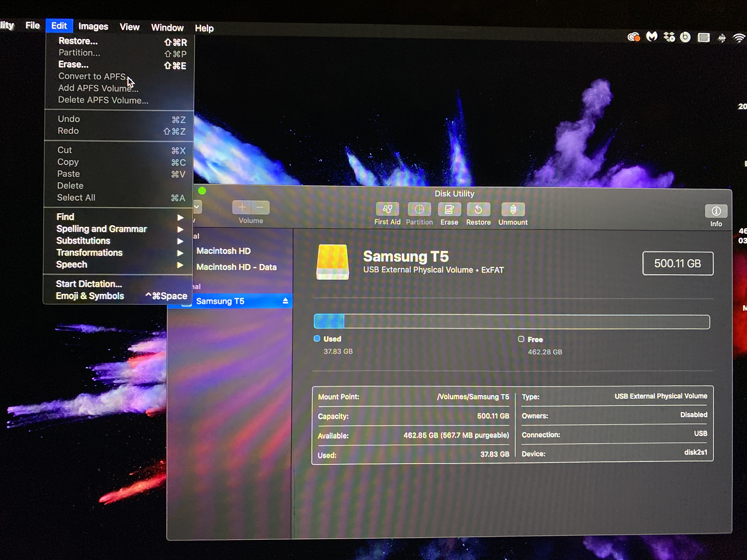Click the 500.11 GB capacity box

click(x=678, y=263)
